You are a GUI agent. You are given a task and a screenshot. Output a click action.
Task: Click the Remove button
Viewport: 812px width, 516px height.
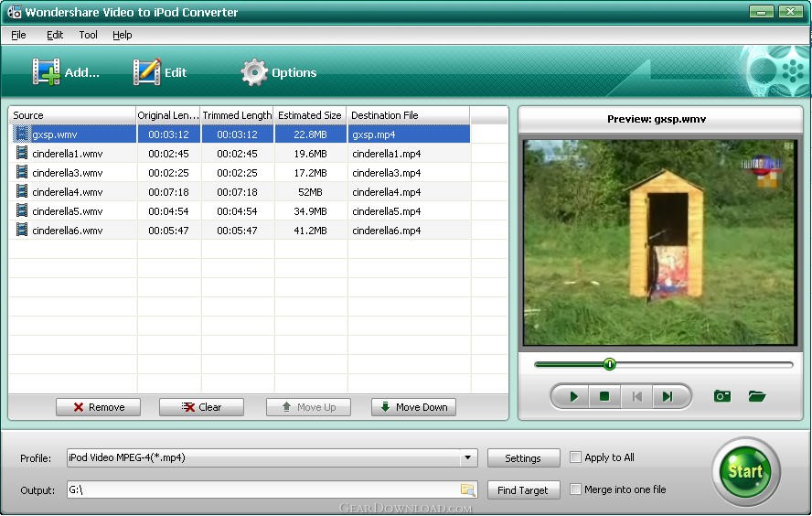[99, 407]
